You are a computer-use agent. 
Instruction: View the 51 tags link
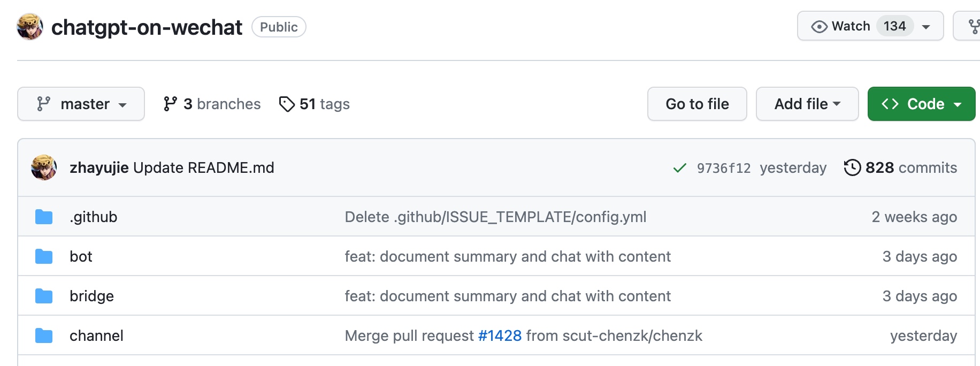click(315, 104)
